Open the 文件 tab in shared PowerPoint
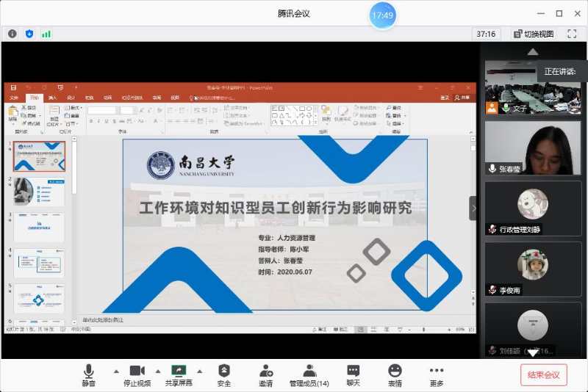Image resolution: width=588 pixels, height=392 pixels. 14,98
